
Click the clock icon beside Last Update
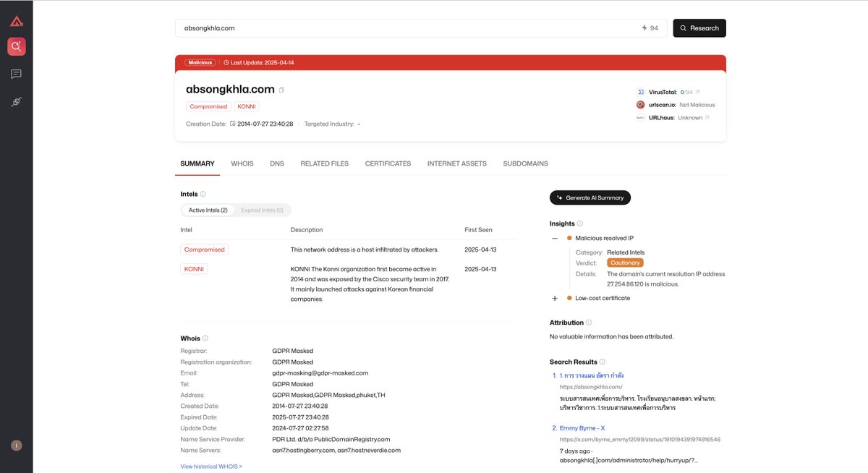pyautogui.click(x=226, y=63)
